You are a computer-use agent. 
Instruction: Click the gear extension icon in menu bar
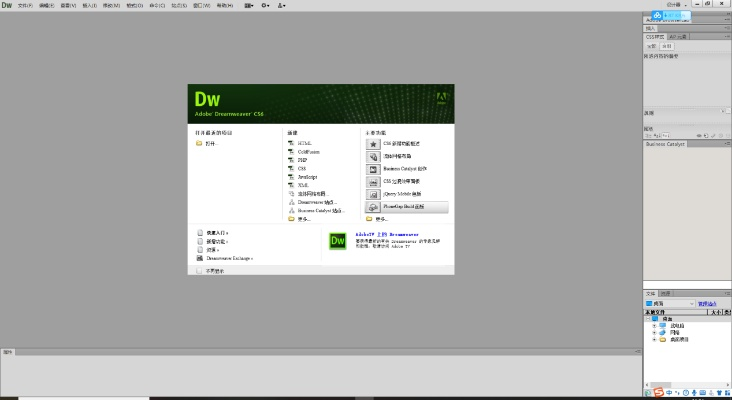[265, 5]
